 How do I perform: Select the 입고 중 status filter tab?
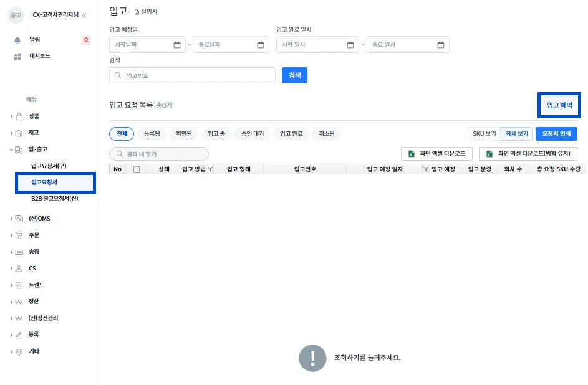[x=216, y=134]
